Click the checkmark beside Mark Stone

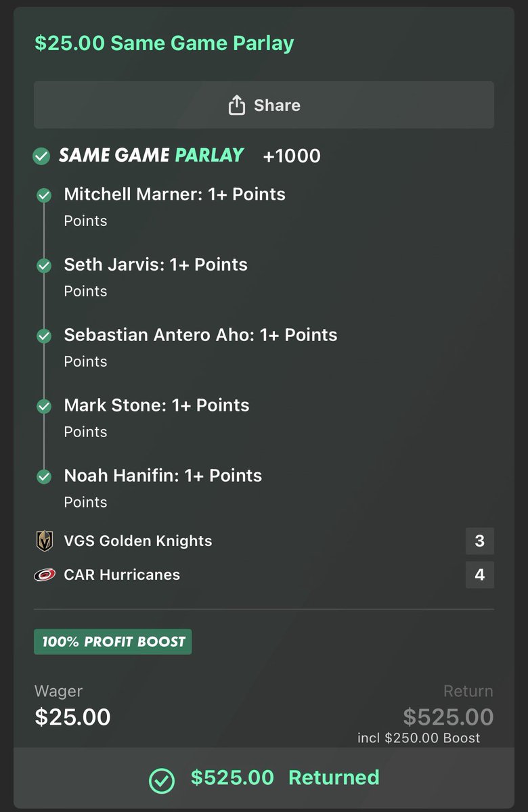(44, 407)
